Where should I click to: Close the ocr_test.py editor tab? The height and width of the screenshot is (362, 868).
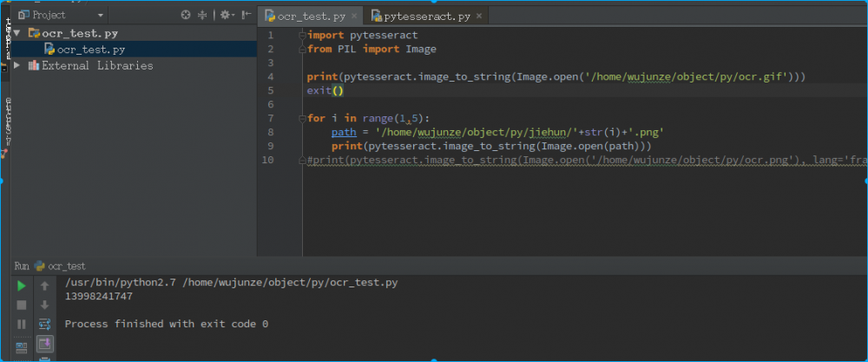pos(354,16)
